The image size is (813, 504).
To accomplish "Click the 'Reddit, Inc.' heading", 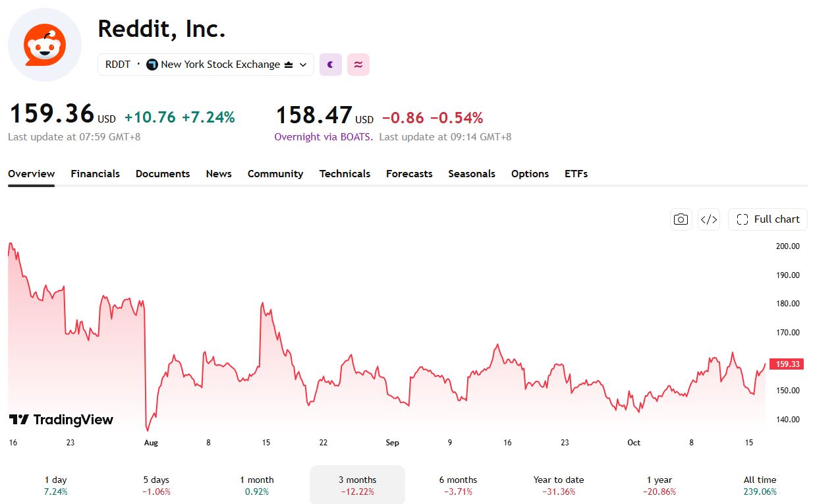I will coord(161,28).
